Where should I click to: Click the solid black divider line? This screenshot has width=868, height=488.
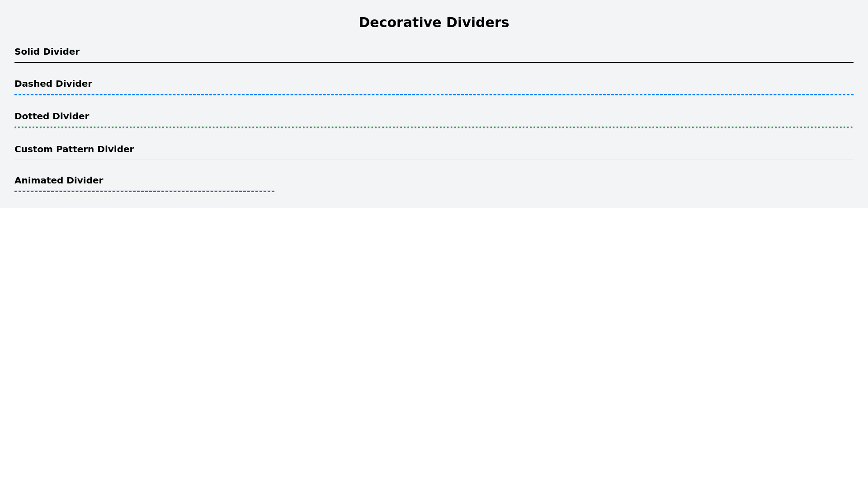click(434, 62)
